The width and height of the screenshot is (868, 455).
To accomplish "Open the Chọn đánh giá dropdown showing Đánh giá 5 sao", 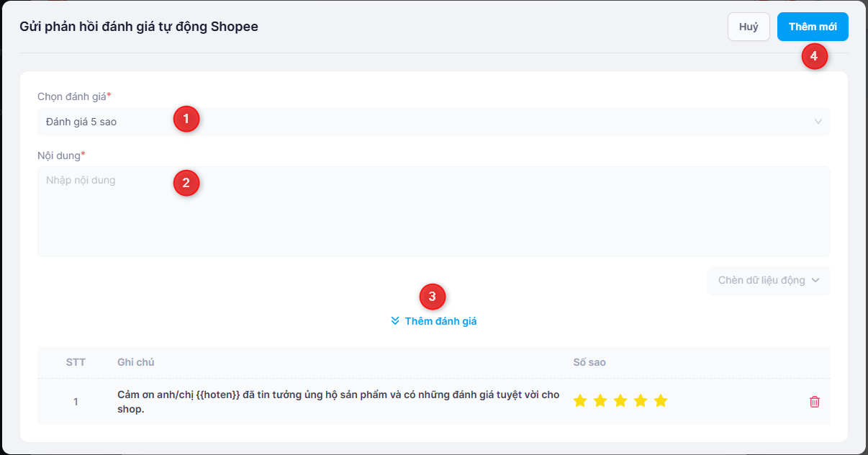I will click(x=432, y=122).
